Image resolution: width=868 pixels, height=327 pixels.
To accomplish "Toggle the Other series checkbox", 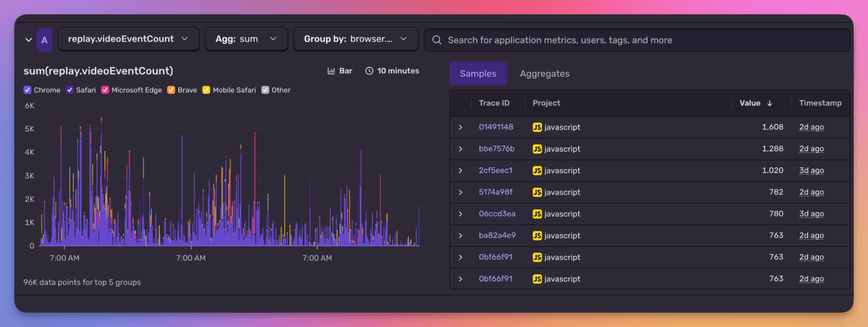I will click(x=265, y=90).
